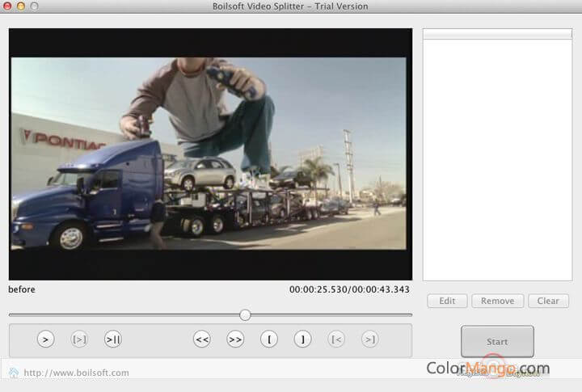The image size is (582, 392).
Task: Click the video preview frame
Action: point(210,154)
